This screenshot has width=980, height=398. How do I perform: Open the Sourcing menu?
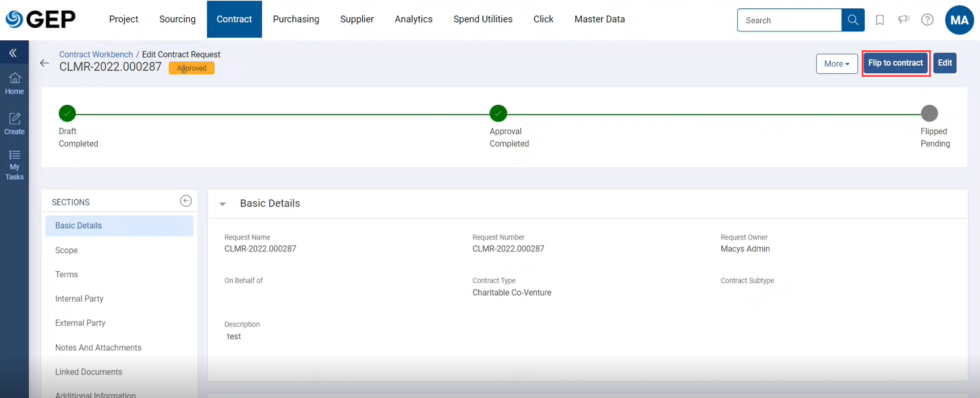click(177, 20)
